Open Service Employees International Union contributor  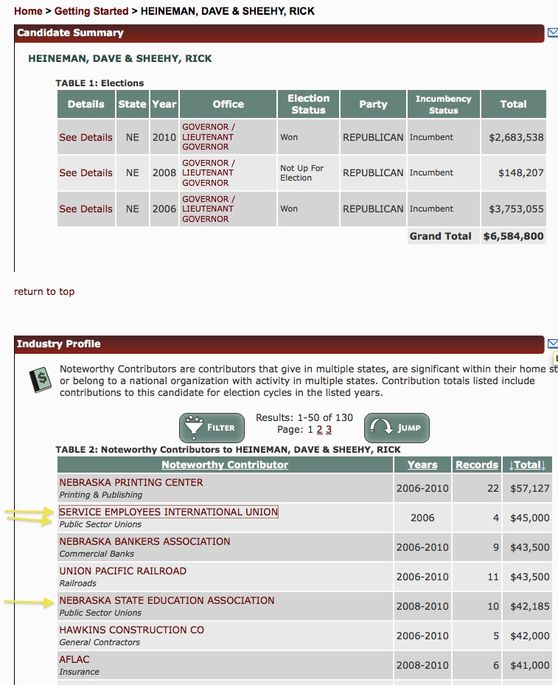click(x=169, y=512)
